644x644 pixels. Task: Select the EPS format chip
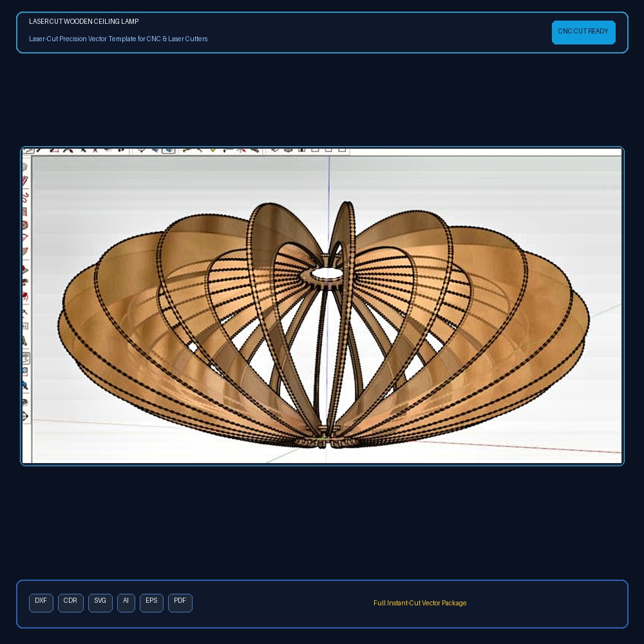[151, 603]
